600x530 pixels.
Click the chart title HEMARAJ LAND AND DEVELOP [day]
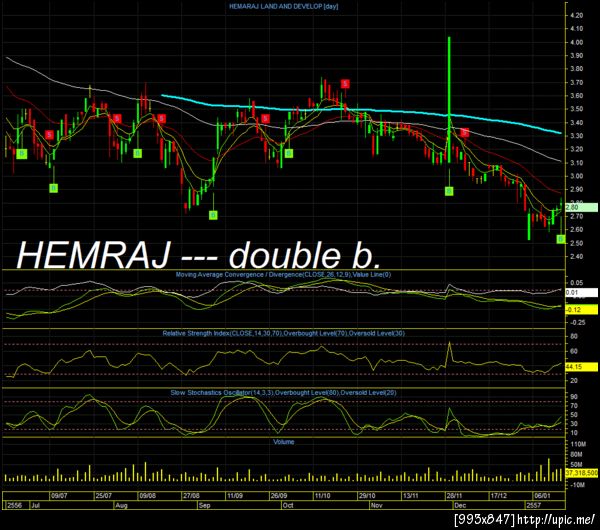(284, 7)
